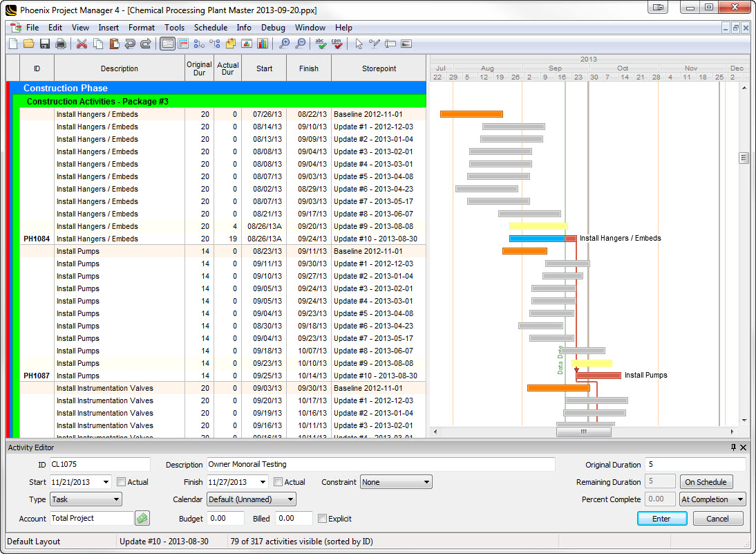
Task: Select the text annotation tool icon
Action: pyautogui.click(x=390, y=44)
